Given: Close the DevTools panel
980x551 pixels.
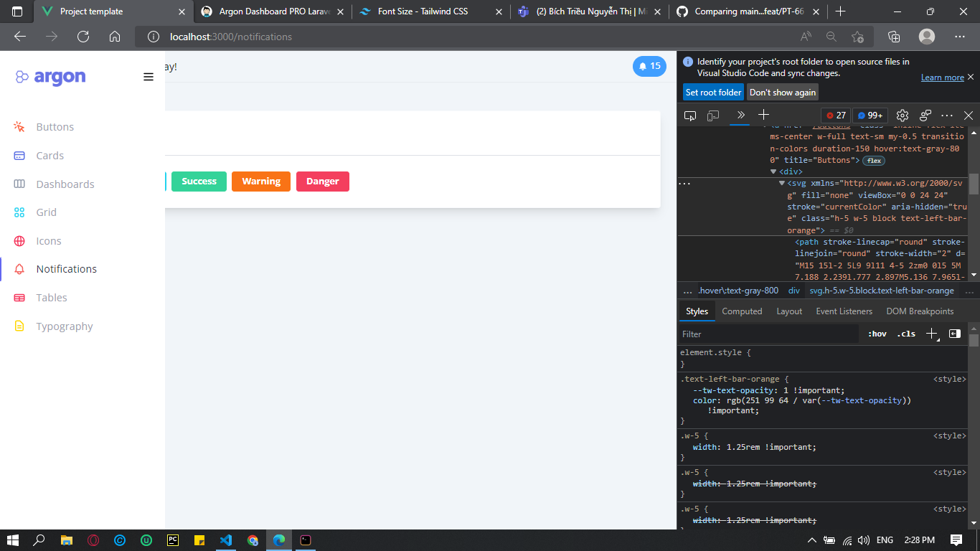Looking at the screenshot, I should click(969, 115).
